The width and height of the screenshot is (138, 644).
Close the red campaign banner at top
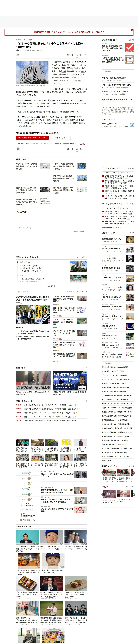tap(132, 30)
